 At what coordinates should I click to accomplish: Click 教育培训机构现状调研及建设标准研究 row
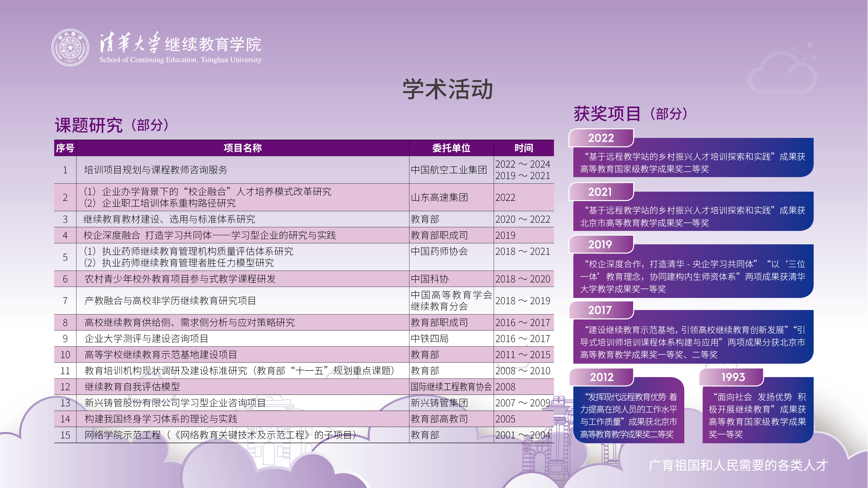tap(240, 370)
